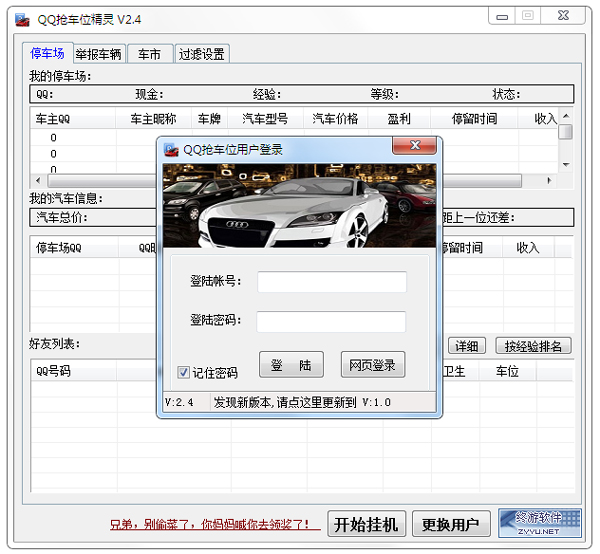
Task: Click the red 兄弟，别偷菜了 link
Action: click(x=215, y=525)
